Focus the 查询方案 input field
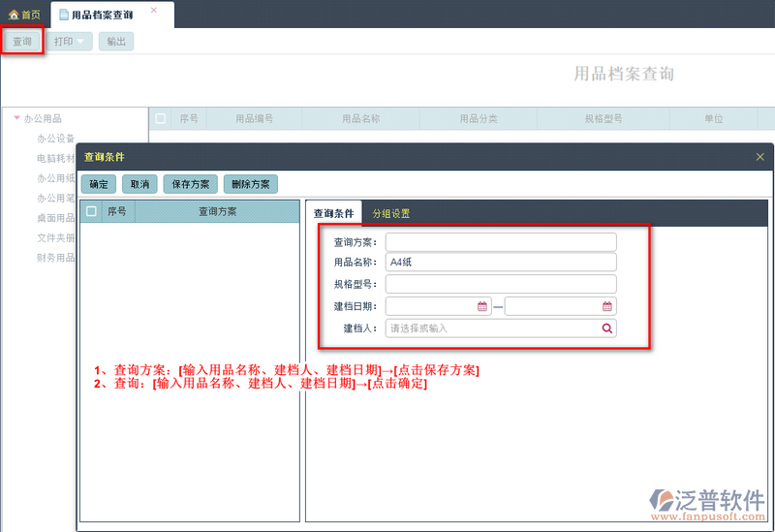This screenshot has height=532, width=775. pyautogui.click(x=501, y=242)
